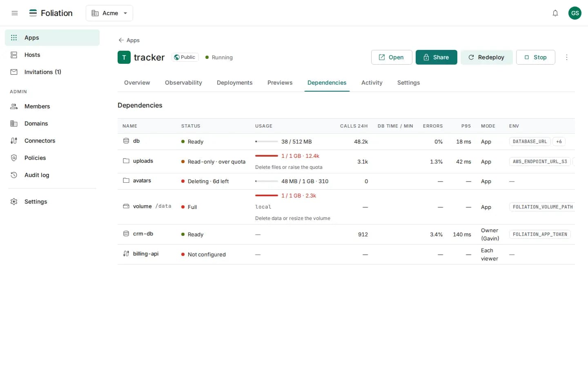588x368 pixels.
Task: Click 'Delete data or resize the volume' hint
Action: pyautogui.click(x=293, y=218)
